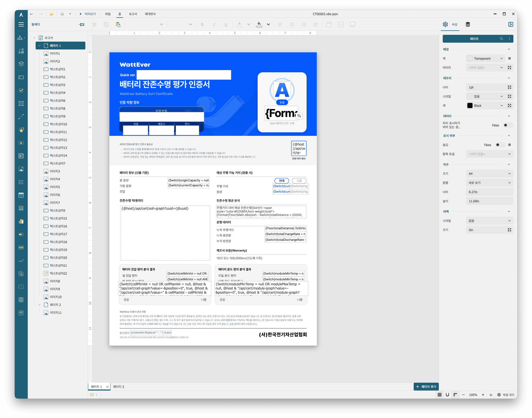Screen dimensions: 532x418
Task: Click the Save disk icon
Action: click(x=62, y=14)
